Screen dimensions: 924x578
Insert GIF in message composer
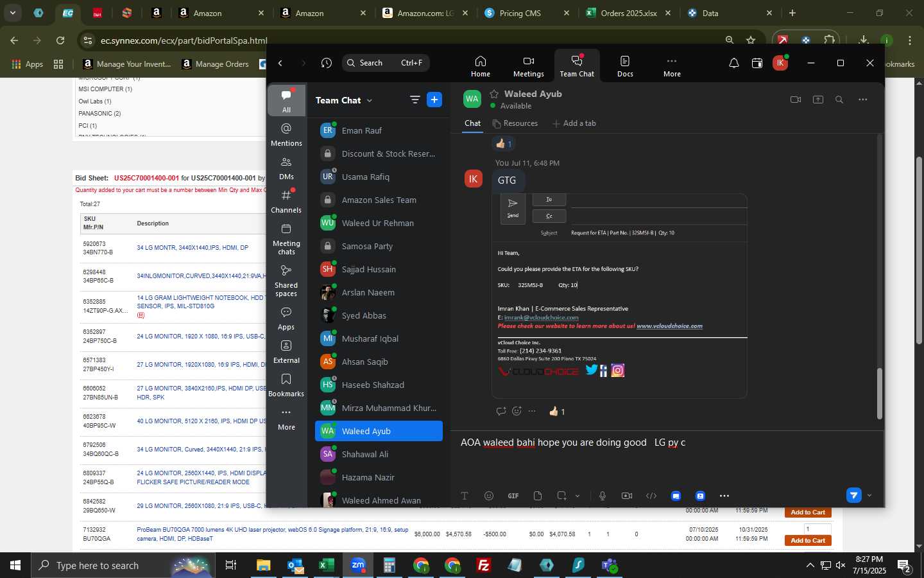(x=513, y=496)
